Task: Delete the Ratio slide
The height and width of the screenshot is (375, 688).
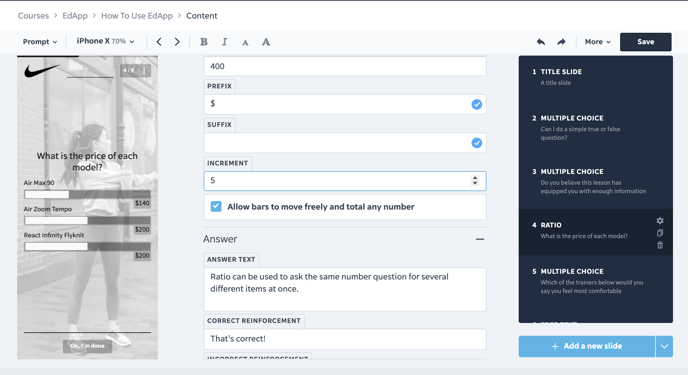Action: (x=660, y=245)
